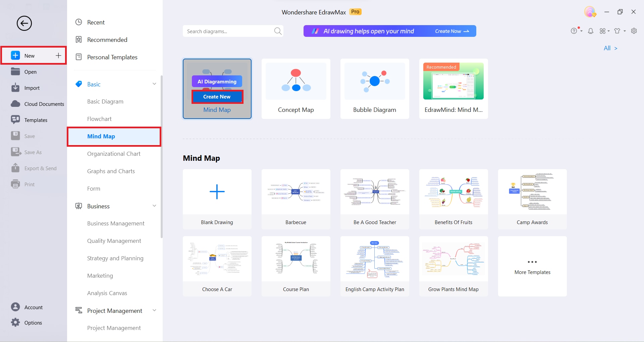Select Mind Map diagram category
The height and width of the screenshot is (342, 644).
114,136
